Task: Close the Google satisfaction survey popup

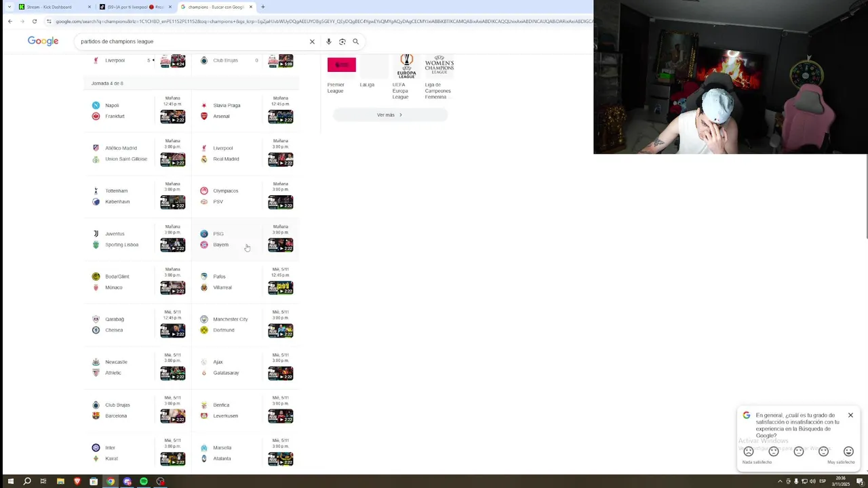Action: click(850, 415)
